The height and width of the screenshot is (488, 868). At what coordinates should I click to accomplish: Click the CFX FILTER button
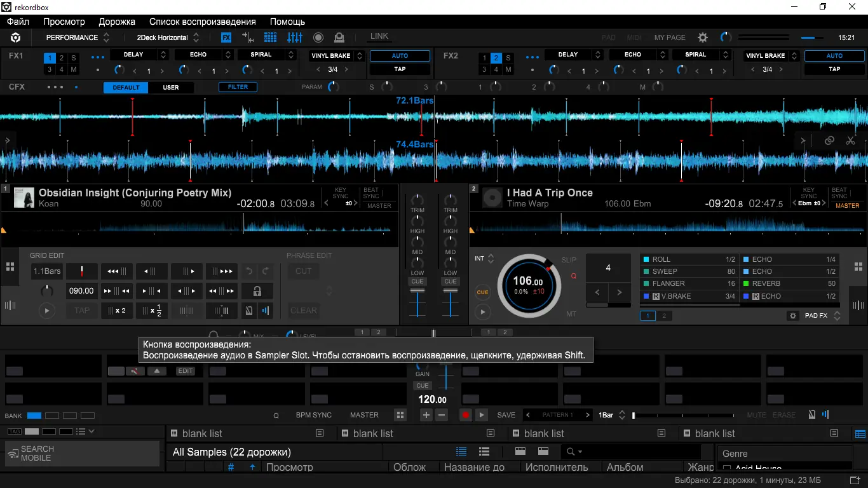click(238, 87)
